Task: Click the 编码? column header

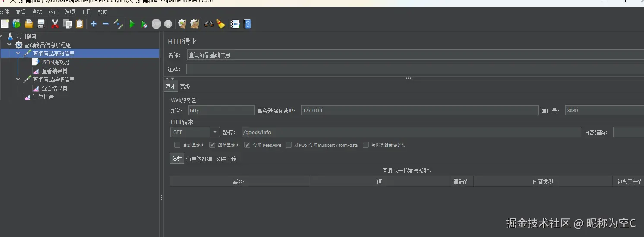Action: pyautogui.click(x=461, y=182)
